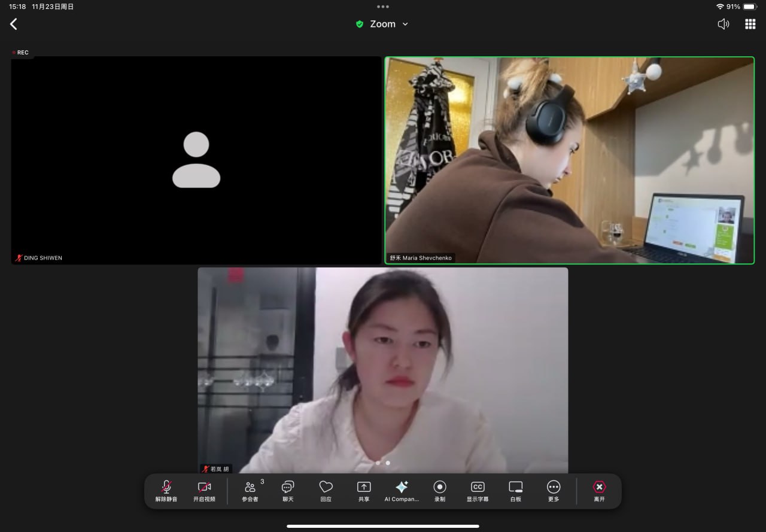This screenshot has height=532, width=766.
Task: Launch AI Companion sparkle icon
Action: pyautogui.click(x=402, y=491)
